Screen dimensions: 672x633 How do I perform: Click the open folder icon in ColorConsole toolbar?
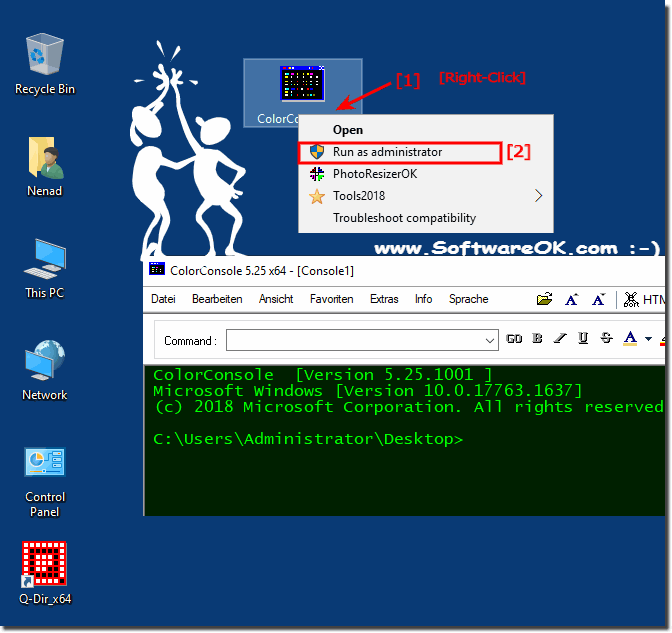(544, 299)
